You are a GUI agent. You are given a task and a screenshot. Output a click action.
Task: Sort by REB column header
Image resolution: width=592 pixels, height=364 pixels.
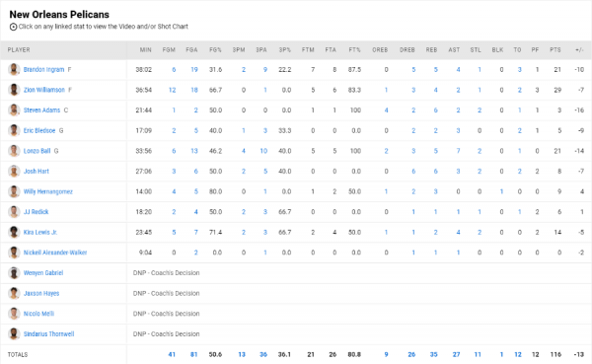tap(431, 50)
